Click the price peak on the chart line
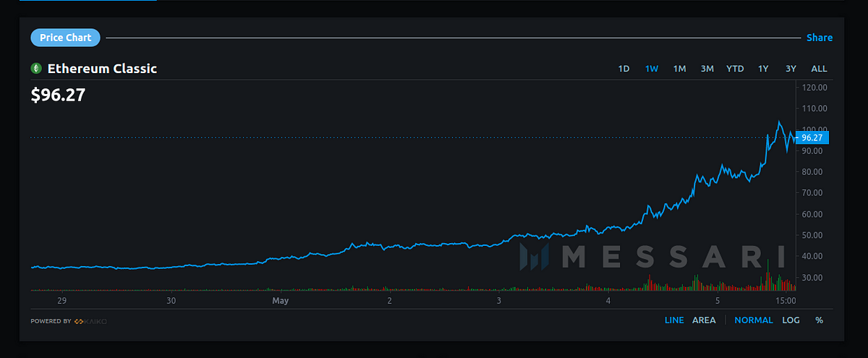868x358 pixels. coord(779,122)
